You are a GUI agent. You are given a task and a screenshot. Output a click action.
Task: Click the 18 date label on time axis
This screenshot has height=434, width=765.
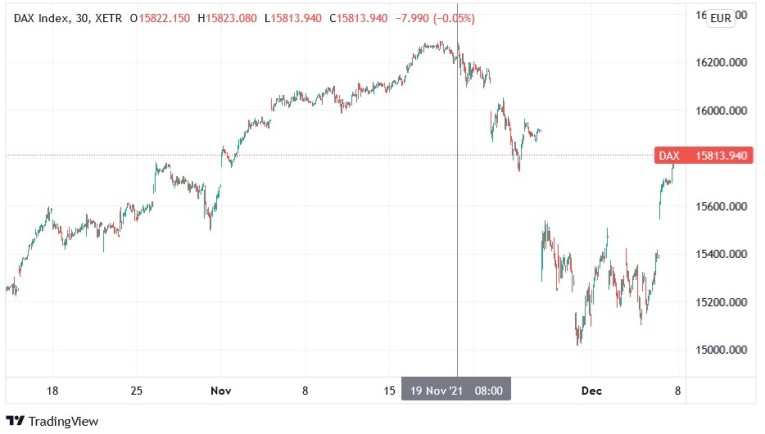[53, 390]
